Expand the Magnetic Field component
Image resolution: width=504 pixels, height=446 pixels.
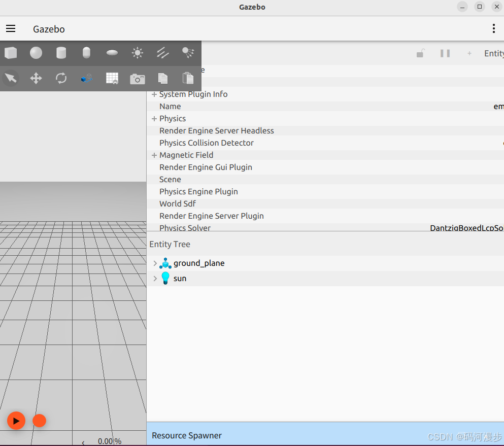tap(154, 155)
